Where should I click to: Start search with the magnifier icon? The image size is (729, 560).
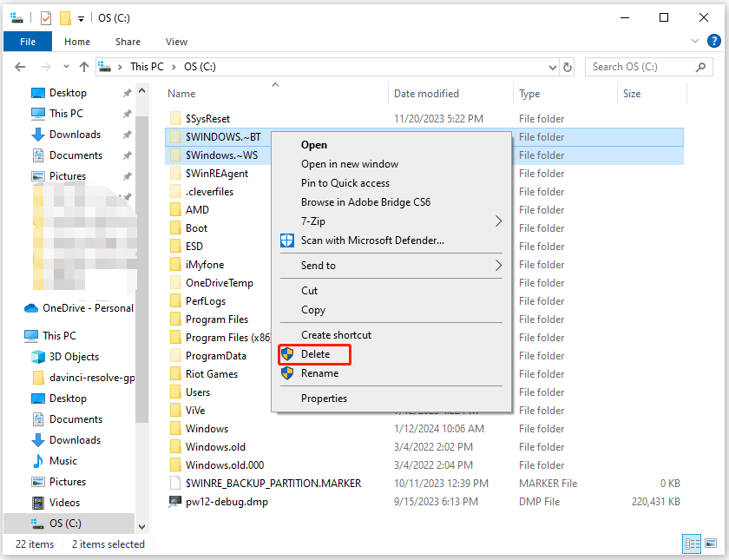point(701,66)
